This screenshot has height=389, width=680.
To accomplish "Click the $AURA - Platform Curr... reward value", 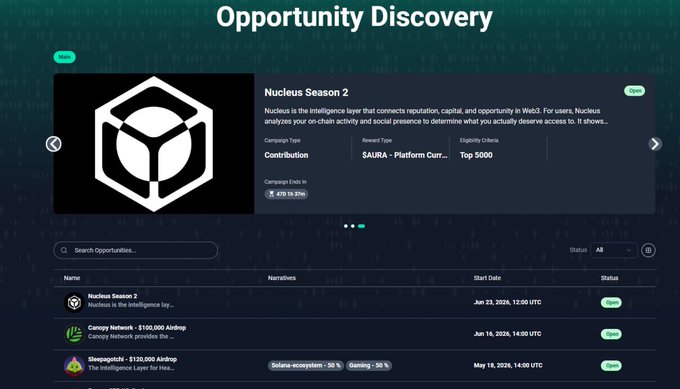I will (405, 155).
